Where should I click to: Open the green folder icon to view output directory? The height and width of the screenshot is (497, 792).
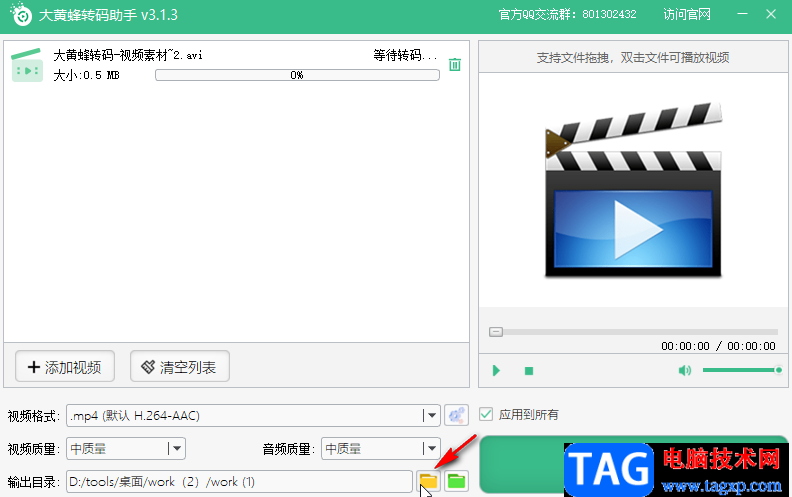456,481
